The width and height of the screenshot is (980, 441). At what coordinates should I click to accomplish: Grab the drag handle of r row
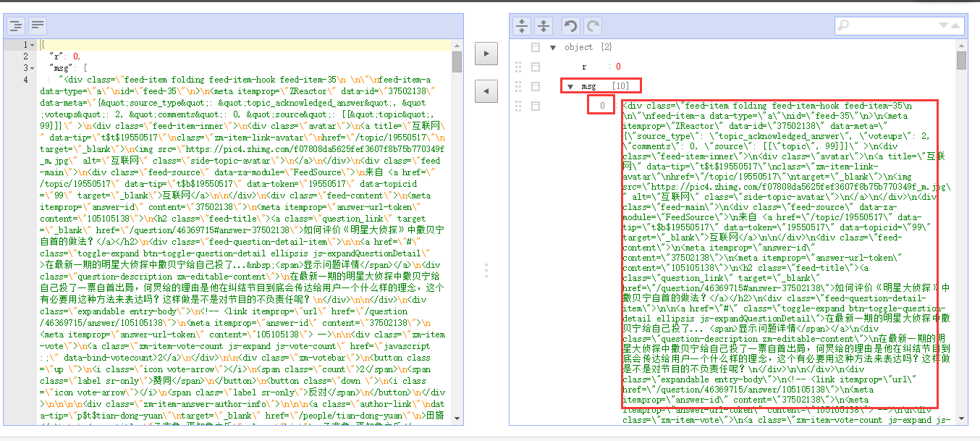point(518,67)
